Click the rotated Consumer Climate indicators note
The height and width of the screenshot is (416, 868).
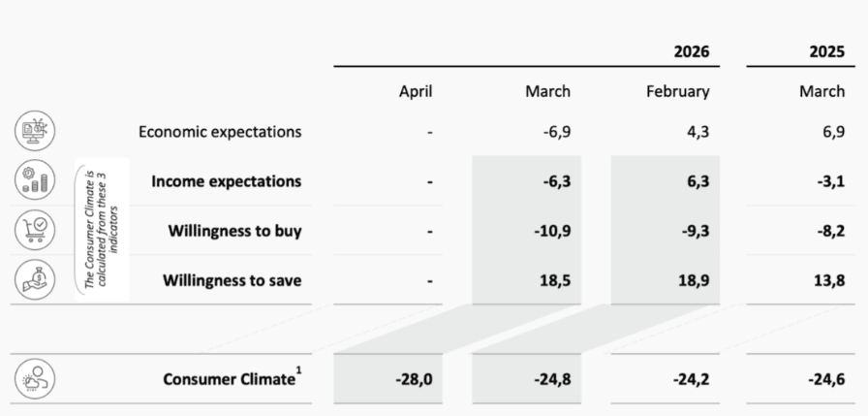[x=101, y=231]
